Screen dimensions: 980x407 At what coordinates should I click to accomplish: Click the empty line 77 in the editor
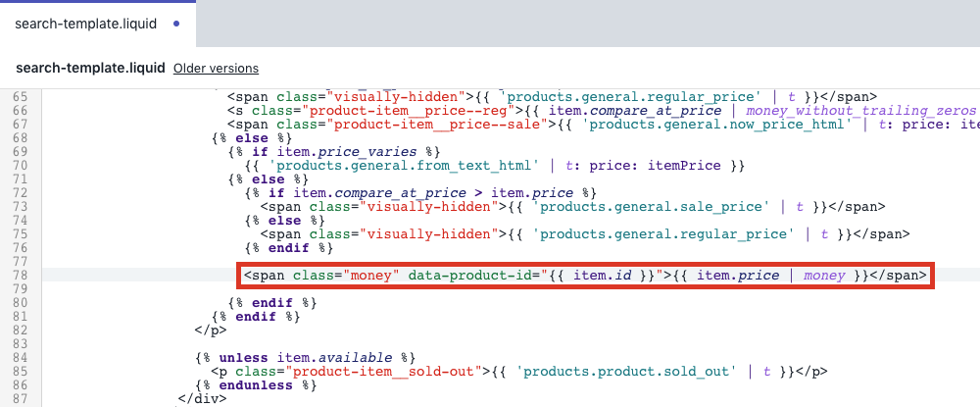[511, 261]
